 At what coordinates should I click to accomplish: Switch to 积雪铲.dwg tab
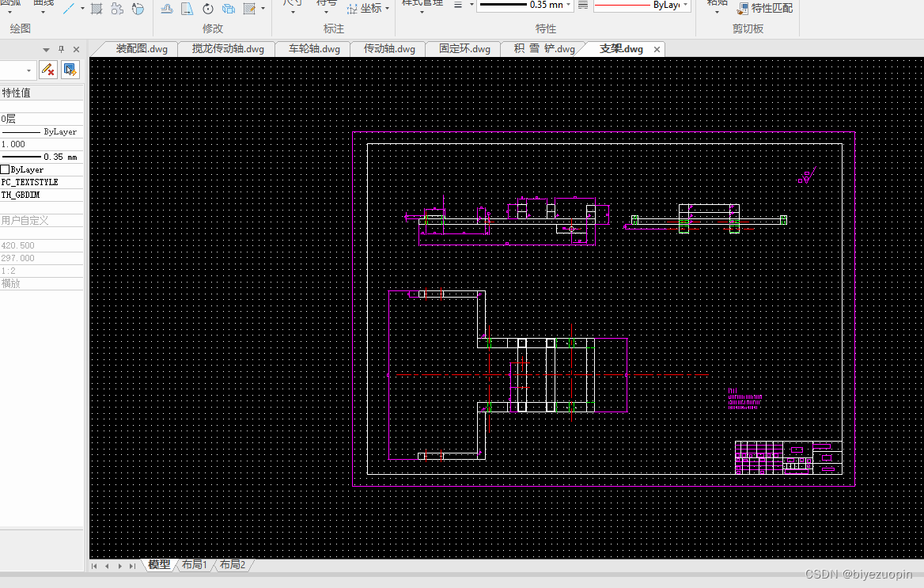click(544, 49)
